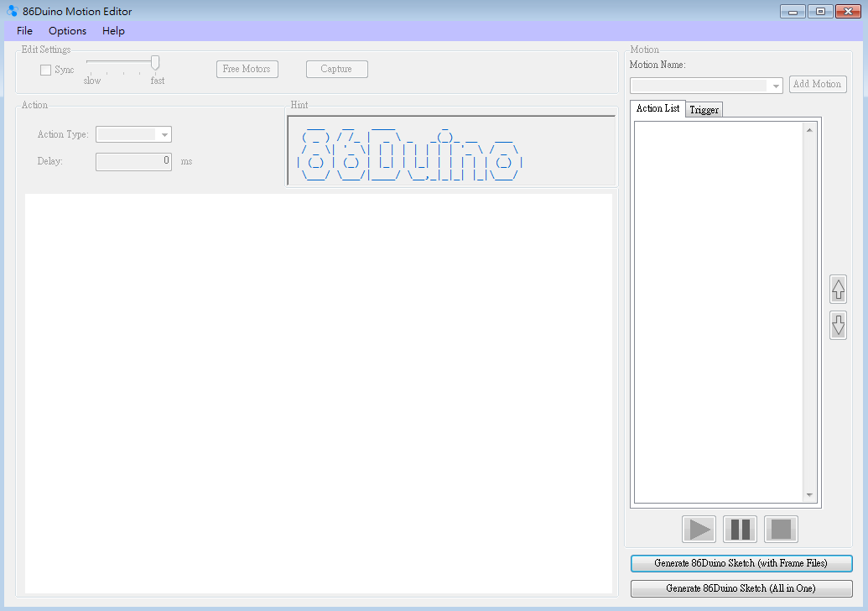
Task: Open the File menu
Action: click(24, 31)
